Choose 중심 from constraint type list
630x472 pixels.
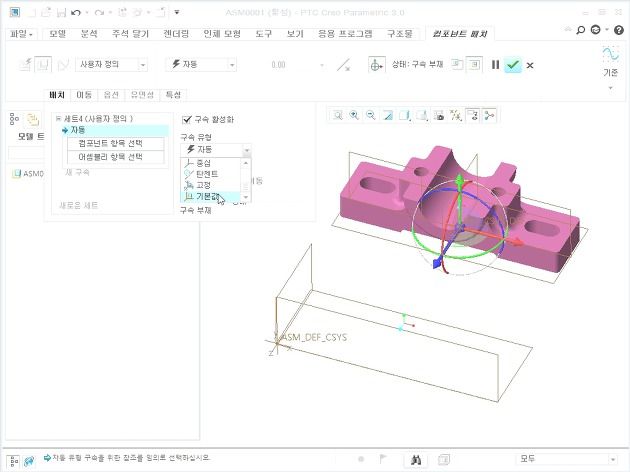pos(211,163)
